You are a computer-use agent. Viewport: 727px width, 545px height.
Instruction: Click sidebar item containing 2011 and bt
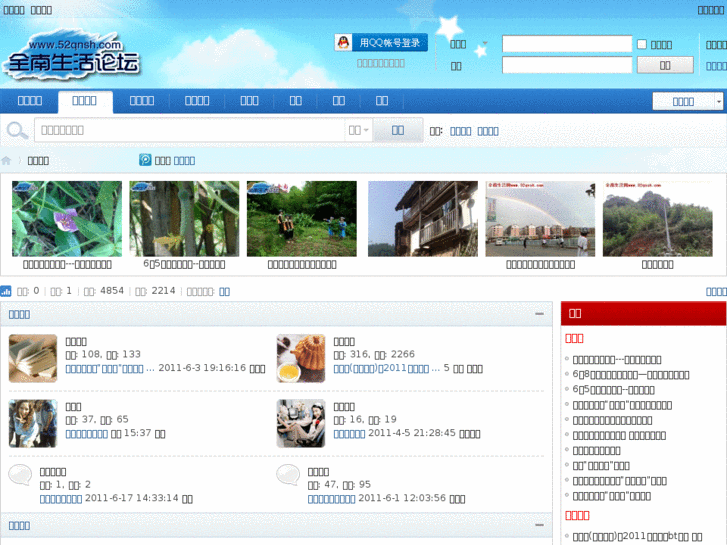tap(637, 537)
